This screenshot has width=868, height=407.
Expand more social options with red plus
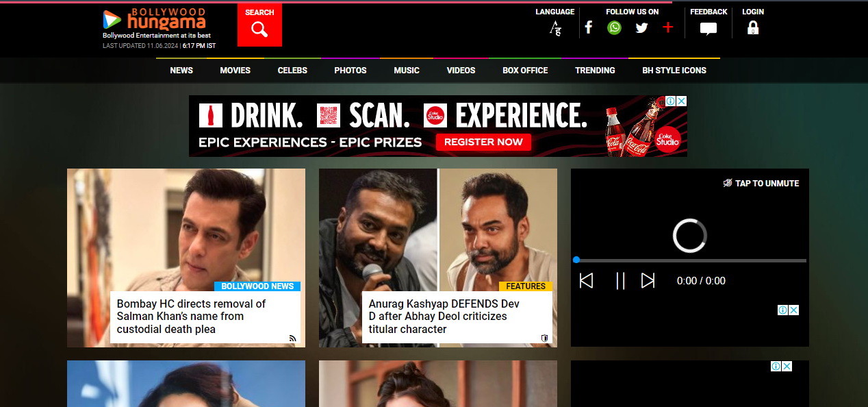(668, 27)
